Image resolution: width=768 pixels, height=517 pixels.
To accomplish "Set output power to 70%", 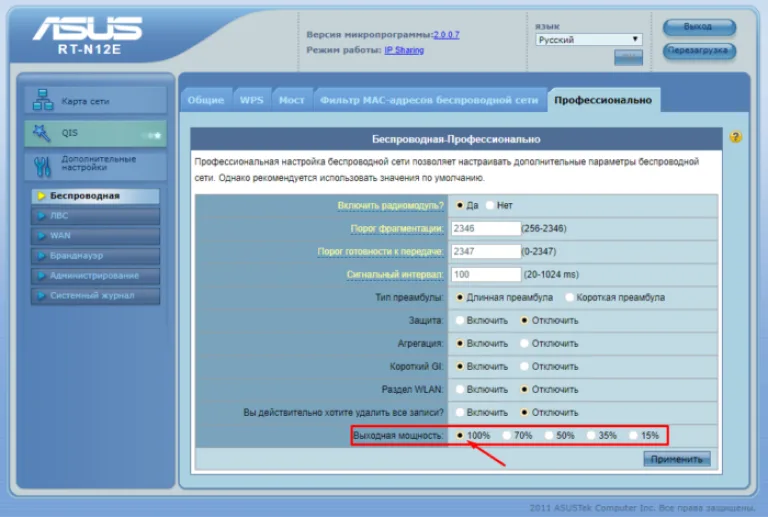I will 507,436.
